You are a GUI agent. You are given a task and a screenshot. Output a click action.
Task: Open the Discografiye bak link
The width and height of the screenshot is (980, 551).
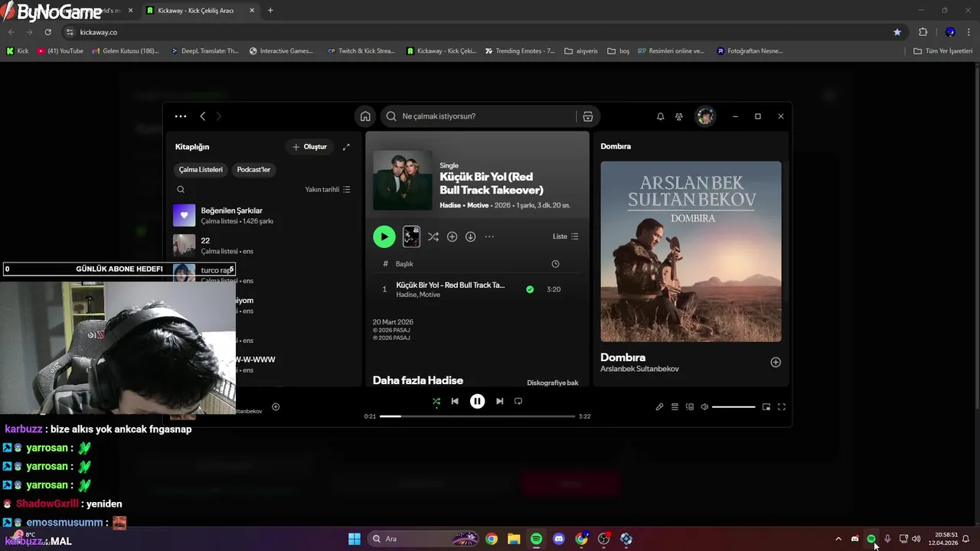point(553,383)
